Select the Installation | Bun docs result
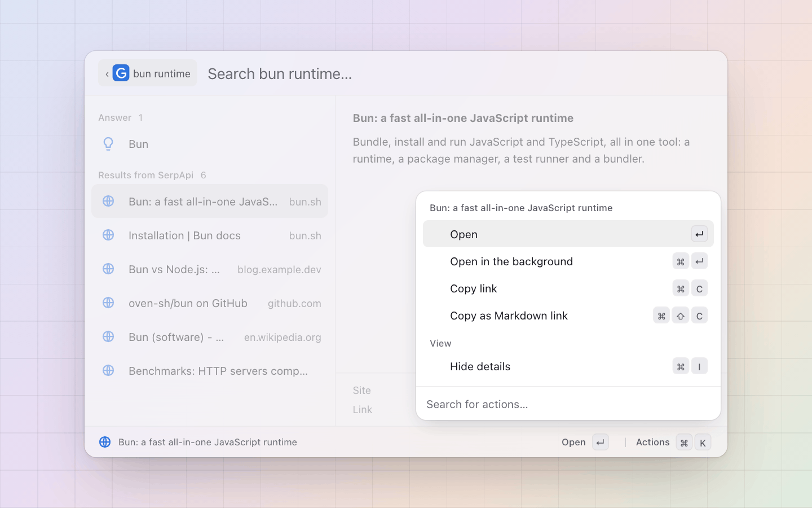 pos(210,235)
